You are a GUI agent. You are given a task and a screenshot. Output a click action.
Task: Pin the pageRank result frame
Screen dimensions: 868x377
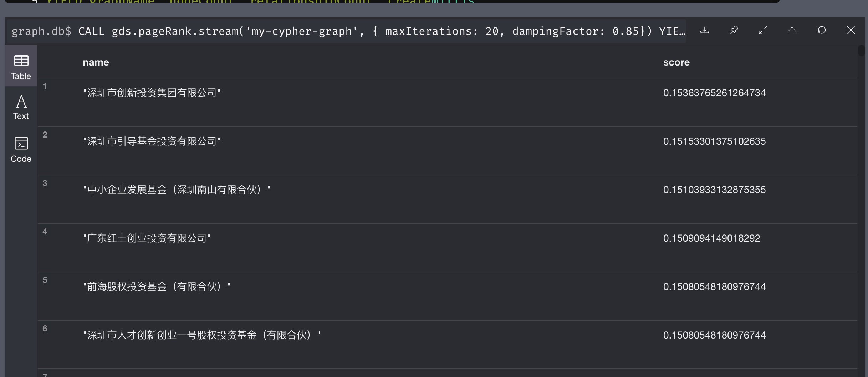[x=734, y=30]
